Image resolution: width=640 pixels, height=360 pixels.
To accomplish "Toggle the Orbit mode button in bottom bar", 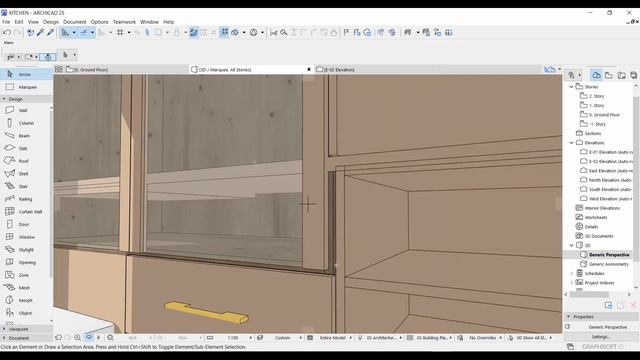I will coord(89,338).
